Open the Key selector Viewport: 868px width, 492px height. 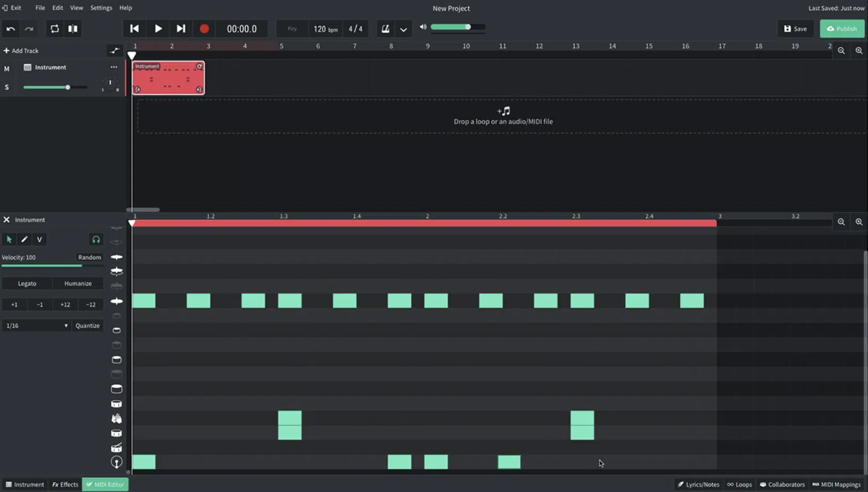[292, 29]
